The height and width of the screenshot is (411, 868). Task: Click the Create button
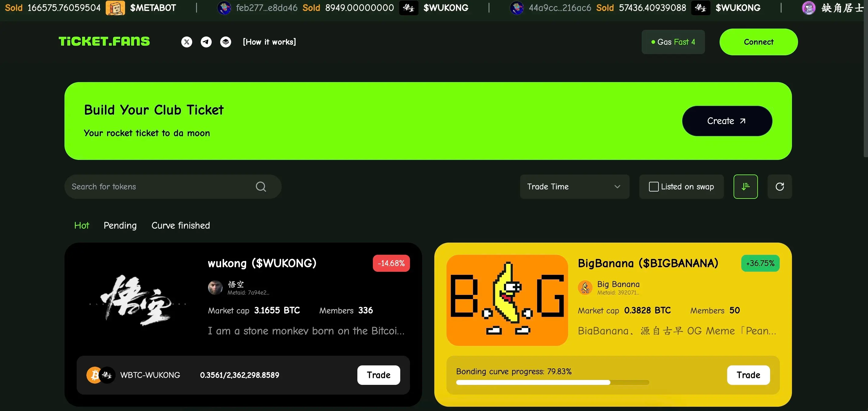click(727, 121)
